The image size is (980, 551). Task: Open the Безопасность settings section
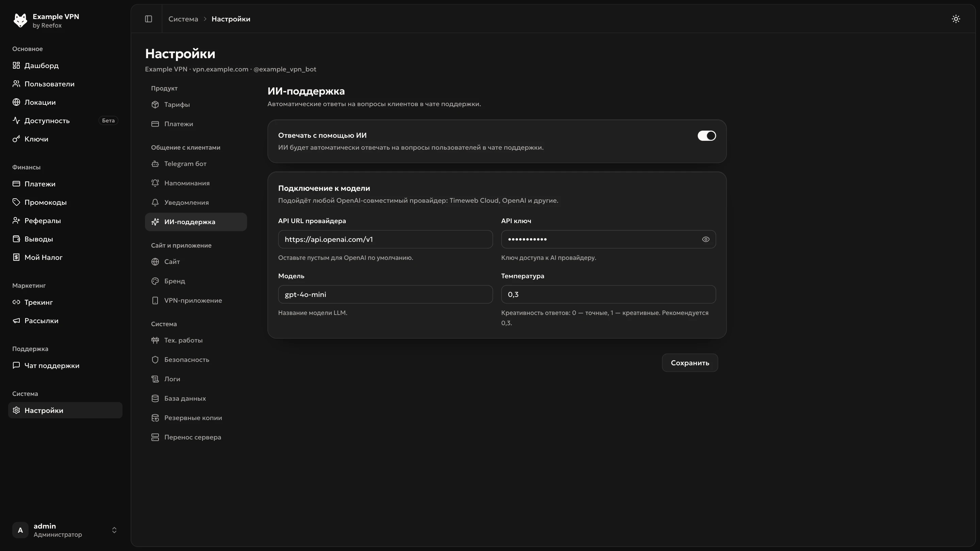pyautogui.click(x=196, y=360)
